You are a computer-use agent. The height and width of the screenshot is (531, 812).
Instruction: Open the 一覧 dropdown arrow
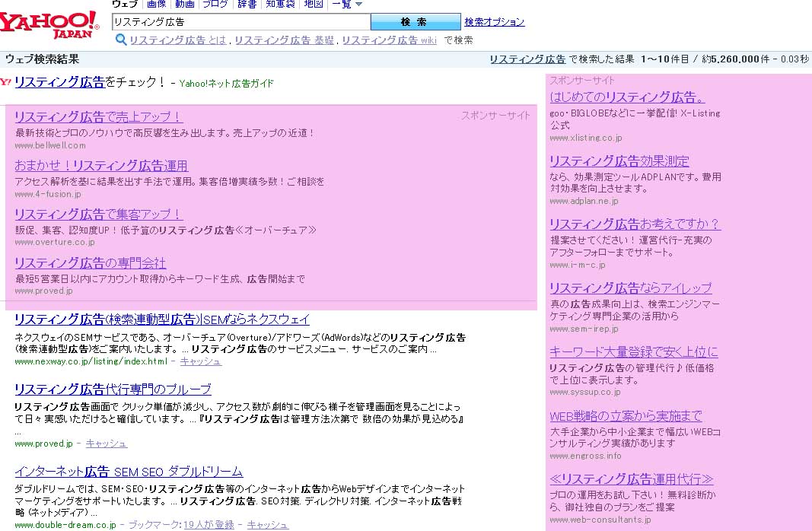click(x=359, y=5)
